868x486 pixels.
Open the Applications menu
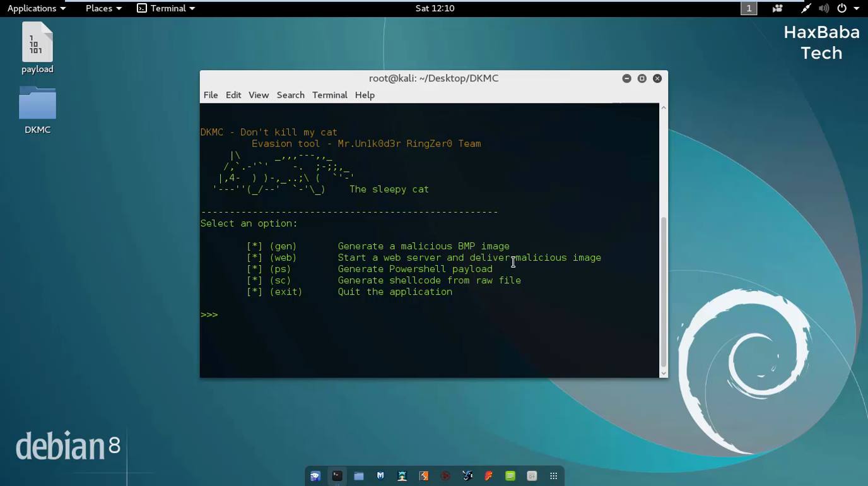[x=37, y=8]
